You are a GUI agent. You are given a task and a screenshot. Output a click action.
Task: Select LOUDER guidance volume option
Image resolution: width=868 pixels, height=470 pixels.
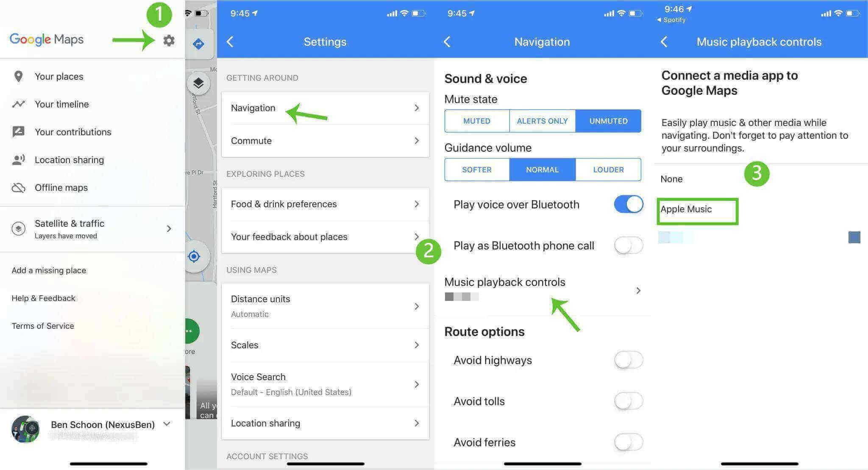coord(608,169)
